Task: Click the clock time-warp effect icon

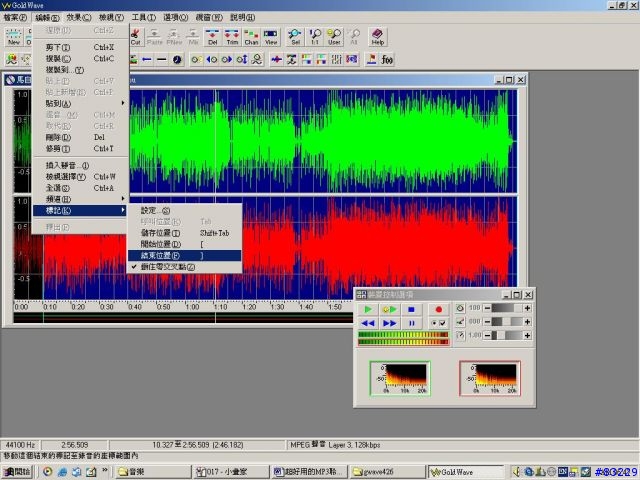Action: [177, 60]
